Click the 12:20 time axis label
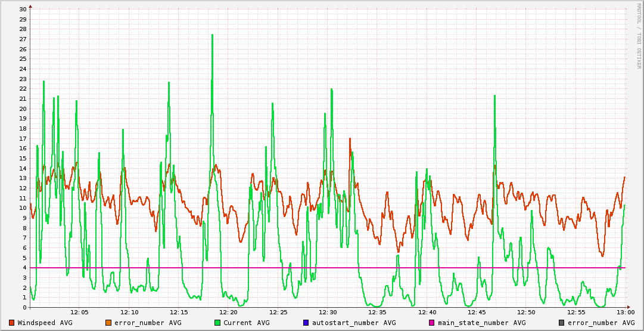Image resolution: width=644 pixels, height=331 pixels. tap(228, 312)
